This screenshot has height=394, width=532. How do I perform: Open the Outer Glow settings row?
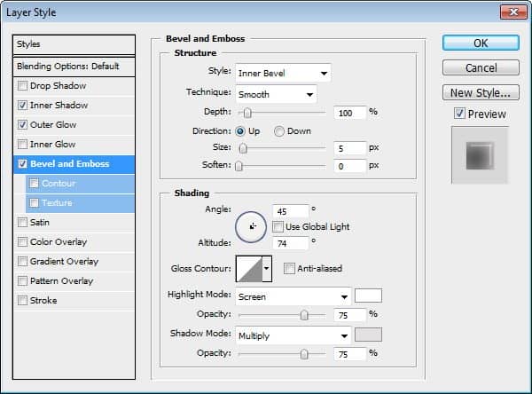[74, 125]
